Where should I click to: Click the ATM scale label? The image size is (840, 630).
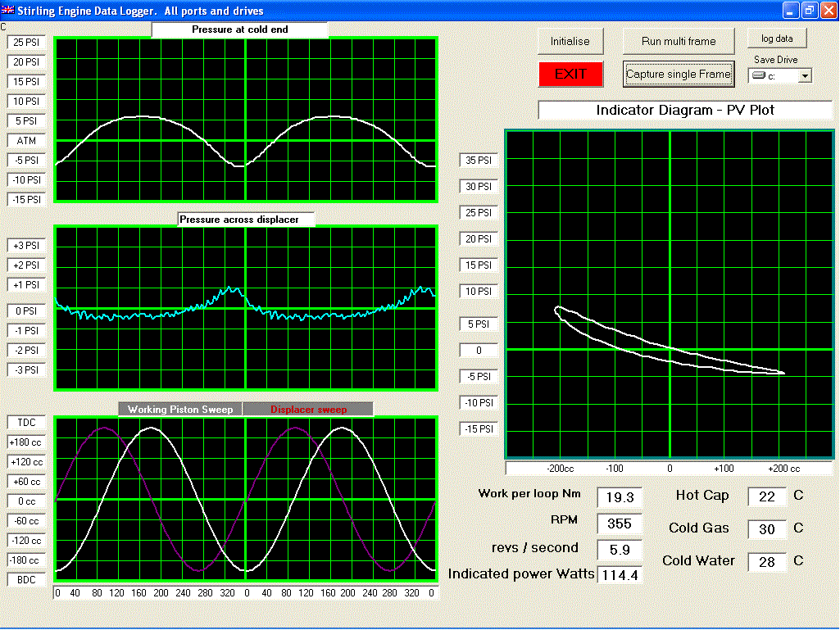[26, 140]
